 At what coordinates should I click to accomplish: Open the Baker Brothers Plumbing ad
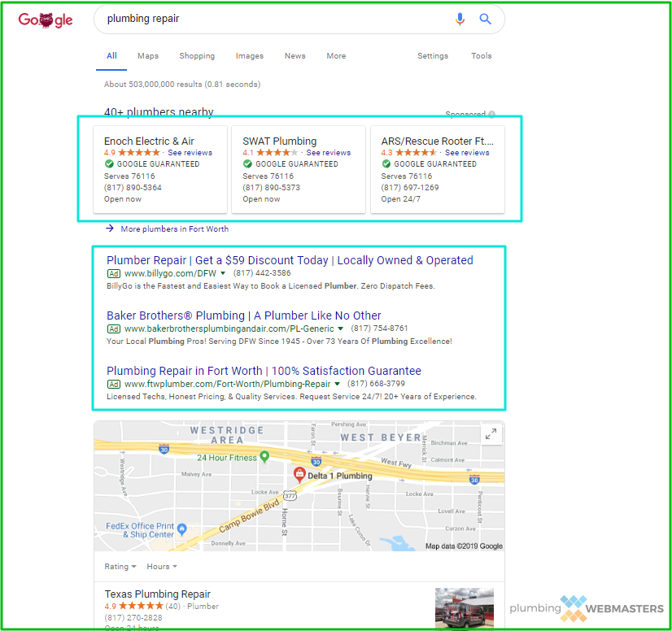pos(244,315)
